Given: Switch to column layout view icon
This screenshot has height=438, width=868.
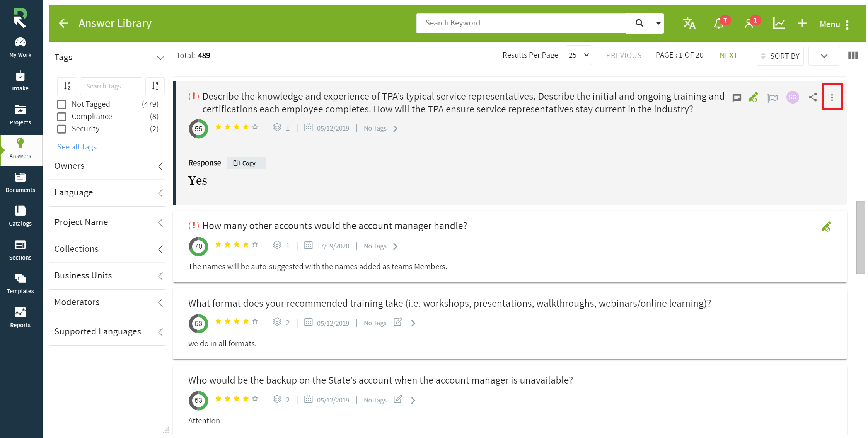Looking at the screenshot, I should [x=853, y=56].
